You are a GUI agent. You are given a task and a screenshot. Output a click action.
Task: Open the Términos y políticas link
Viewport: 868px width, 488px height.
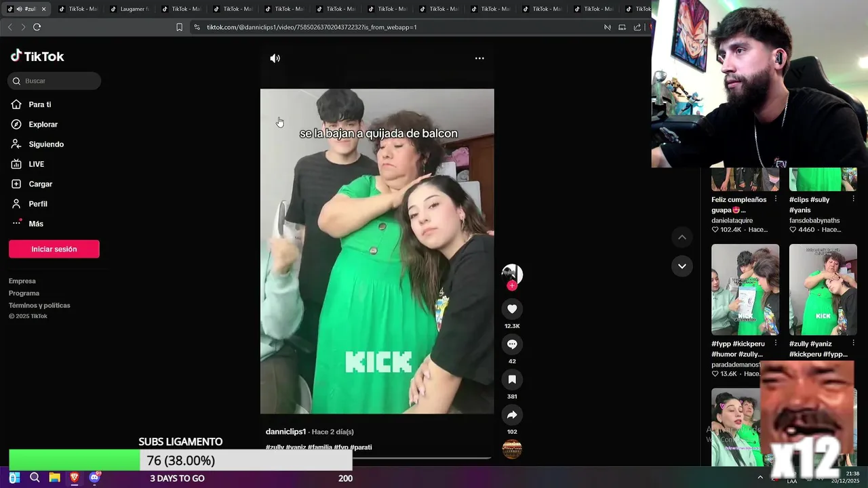(x=39, y=305)
